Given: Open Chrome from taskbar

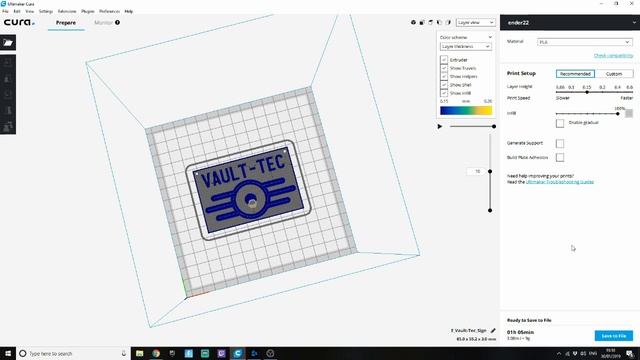Looking at the screenshot, I should tap(156, 353).
